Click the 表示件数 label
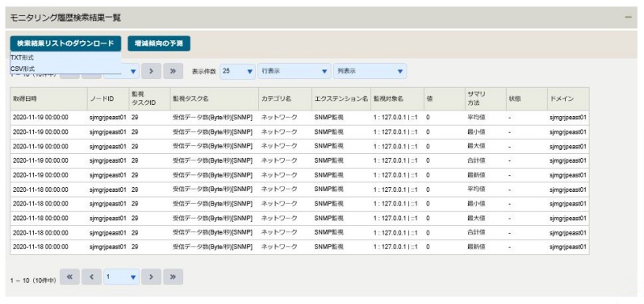 [x=204, y=72]
